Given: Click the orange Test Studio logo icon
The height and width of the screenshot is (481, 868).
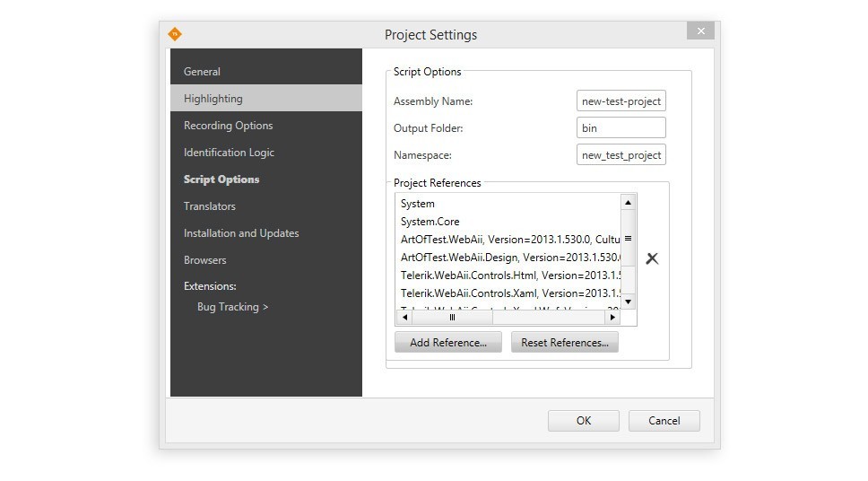Looking at the screenshot, I should 174,34.
